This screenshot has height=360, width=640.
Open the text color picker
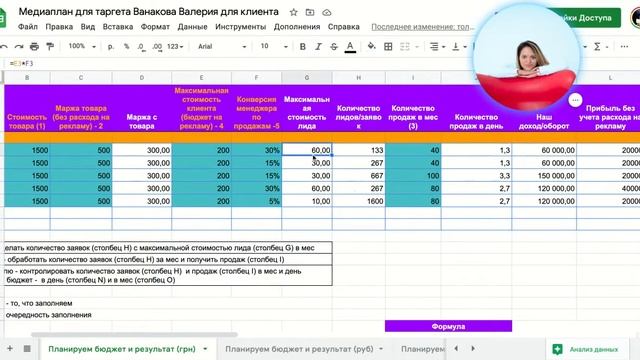350,47
